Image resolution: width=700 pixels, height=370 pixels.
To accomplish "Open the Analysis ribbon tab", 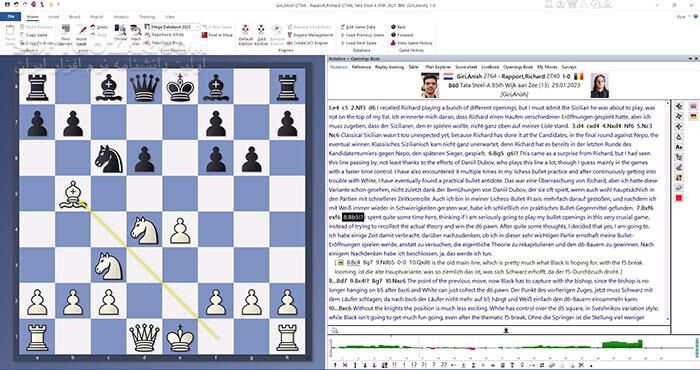I will 121,17.
